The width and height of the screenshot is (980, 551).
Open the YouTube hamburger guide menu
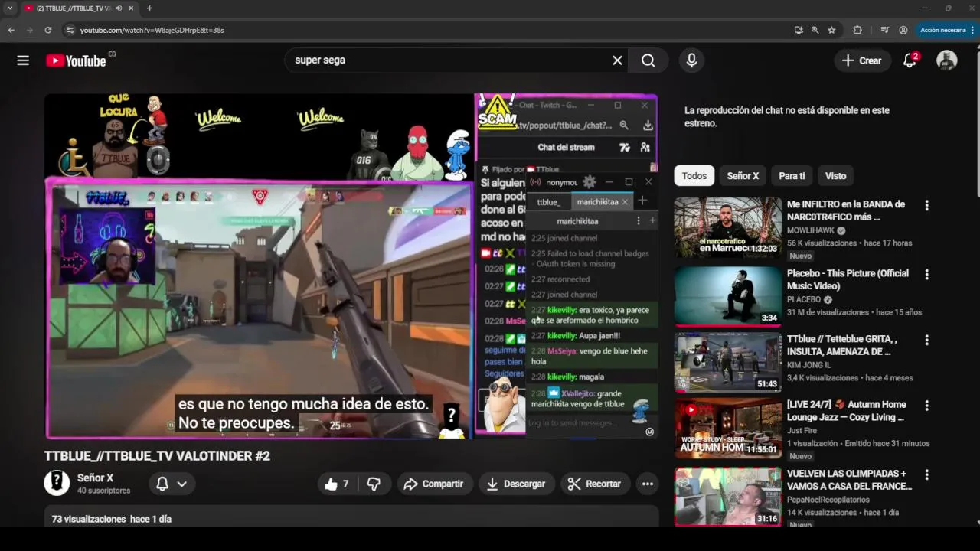coord(23,60)
